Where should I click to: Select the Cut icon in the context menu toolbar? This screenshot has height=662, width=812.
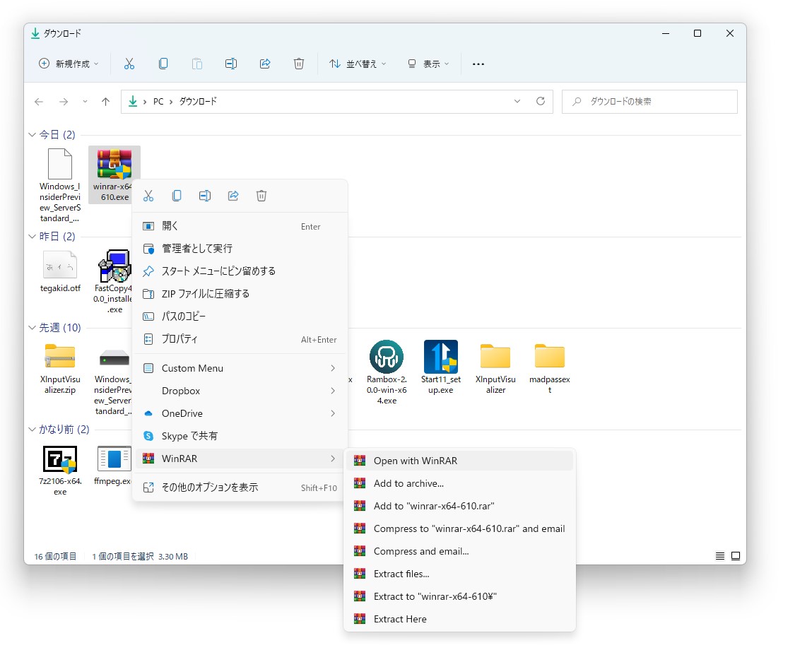149,196
